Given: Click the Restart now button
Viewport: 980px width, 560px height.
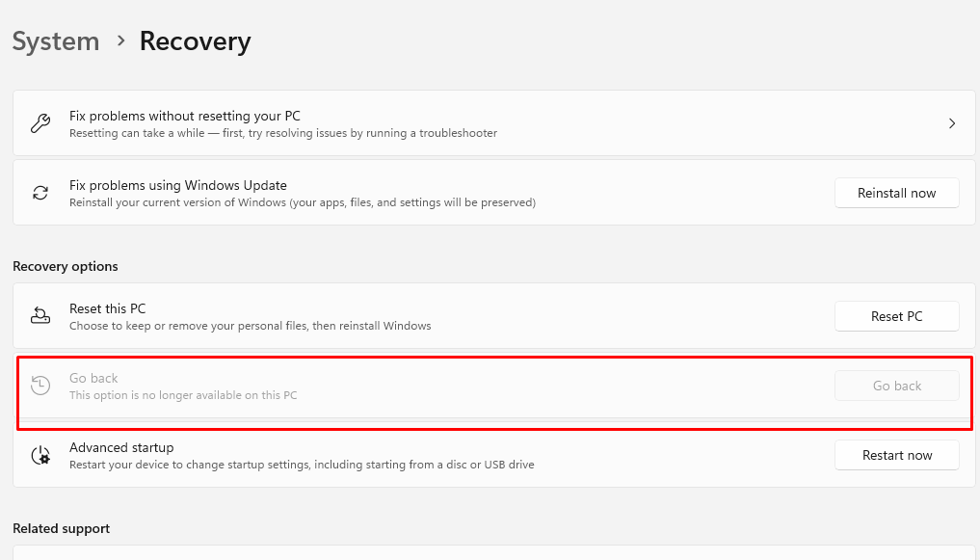Looking at the screenshot, I should tap(897, 455).
